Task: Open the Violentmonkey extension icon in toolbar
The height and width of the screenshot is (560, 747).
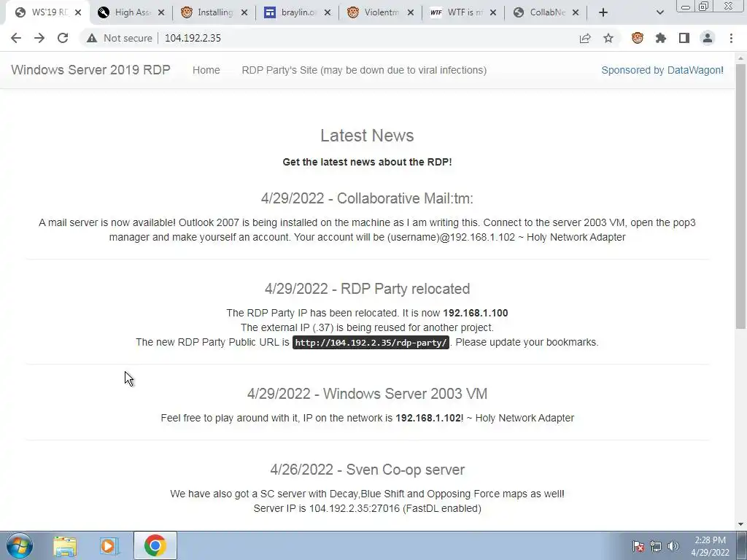Action: coord(638,38)
